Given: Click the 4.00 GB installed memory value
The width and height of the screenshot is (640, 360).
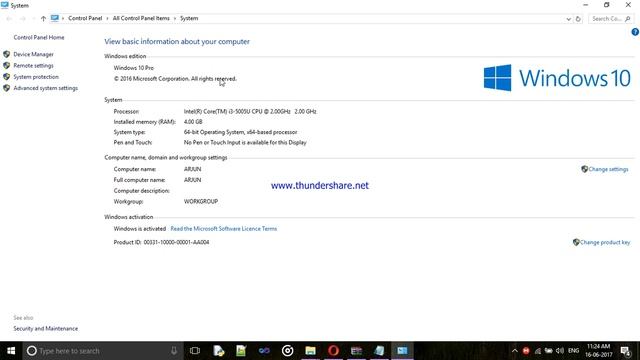Looking at the screenshot, I should 193,122.
